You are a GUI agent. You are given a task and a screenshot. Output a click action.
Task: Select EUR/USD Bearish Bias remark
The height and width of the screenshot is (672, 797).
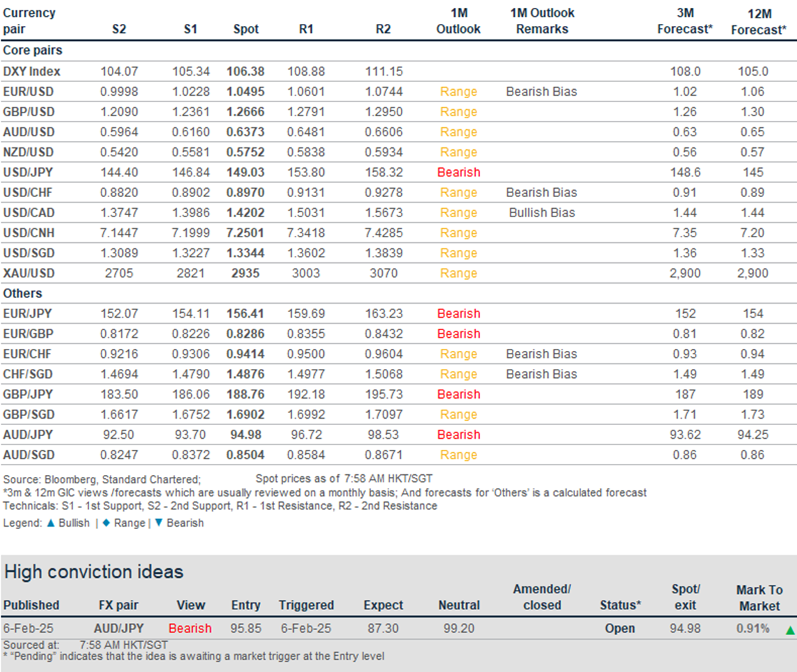coord(542,92)
